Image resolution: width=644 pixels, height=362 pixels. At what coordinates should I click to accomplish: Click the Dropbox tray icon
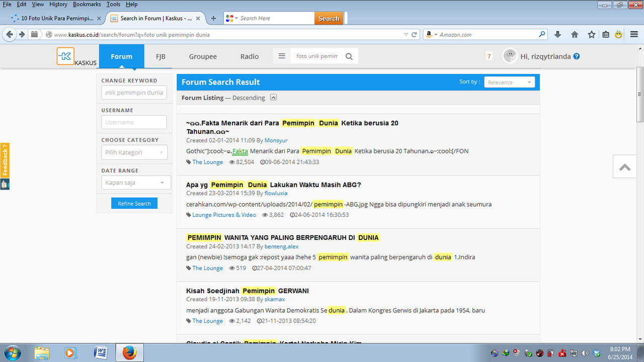click(x=596, y=353)
